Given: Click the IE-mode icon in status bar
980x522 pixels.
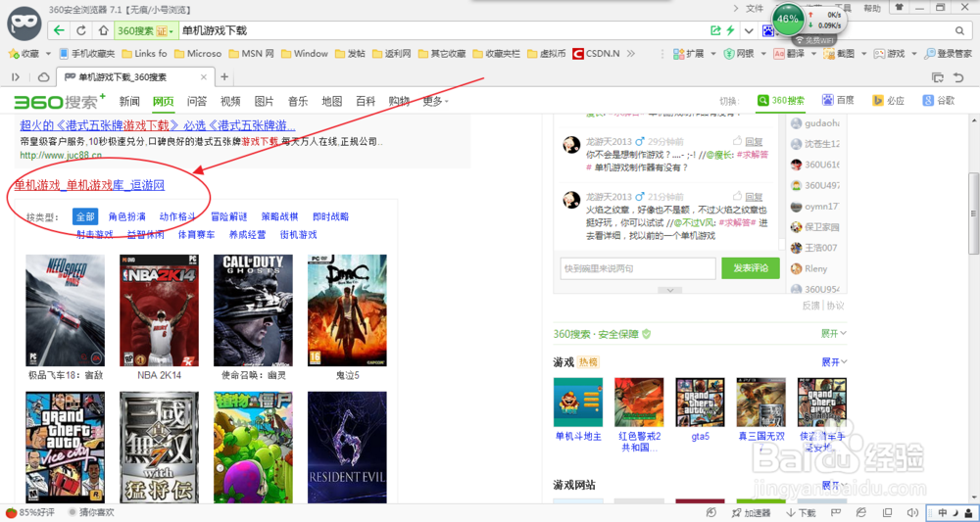Looking at the screenshot, I should [861, 512].
